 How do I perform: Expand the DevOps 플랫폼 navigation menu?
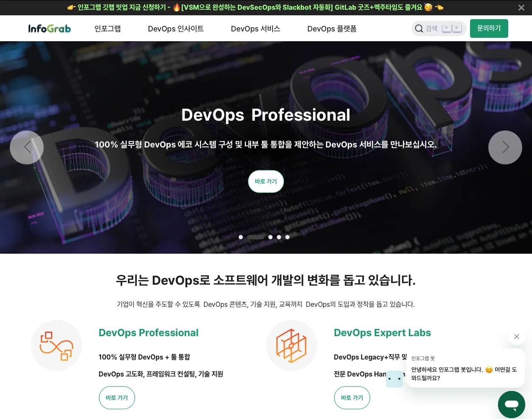click(x=332, y=28)
